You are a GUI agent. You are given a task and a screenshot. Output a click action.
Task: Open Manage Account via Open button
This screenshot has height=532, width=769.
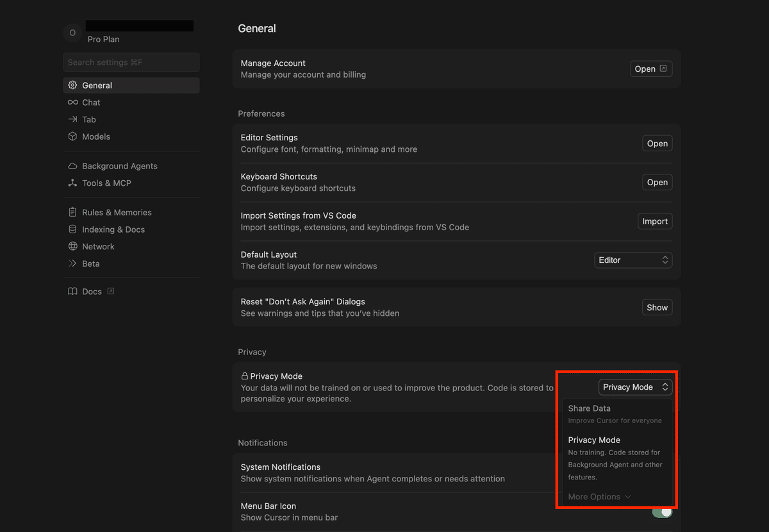650,69
